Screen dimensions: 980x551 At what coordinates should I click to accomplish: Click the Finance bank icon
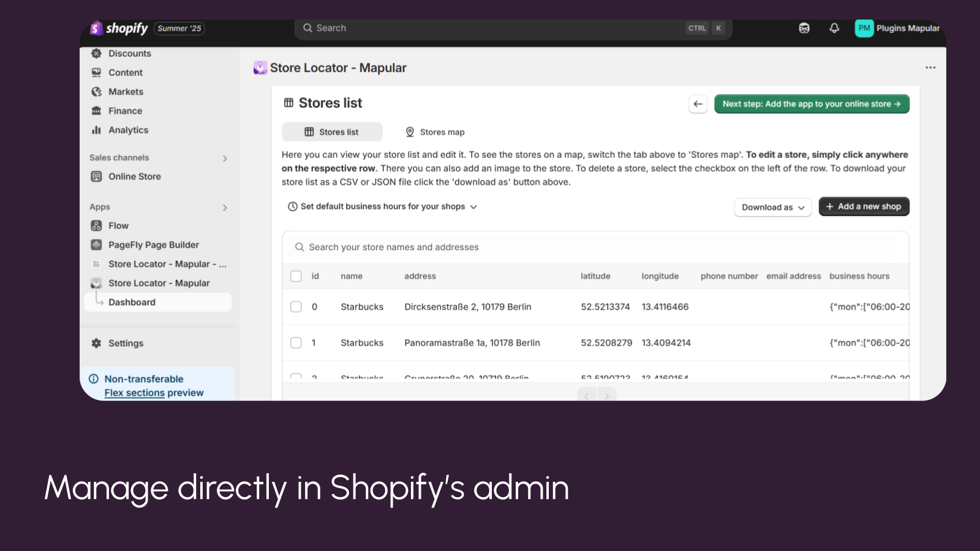96,111
